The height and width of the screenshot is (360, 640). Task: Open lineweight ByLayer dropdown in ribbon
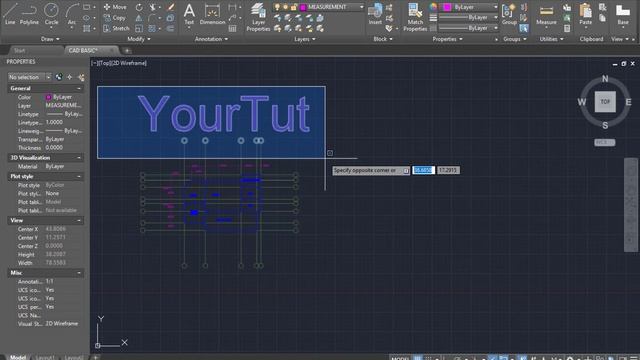[496, 18]
